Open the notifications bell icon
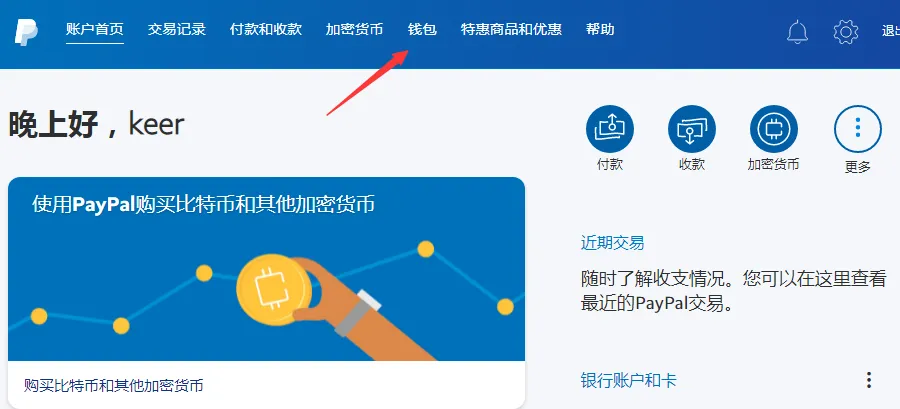Viewport: 900px width, 409px height. click(797, 32)
